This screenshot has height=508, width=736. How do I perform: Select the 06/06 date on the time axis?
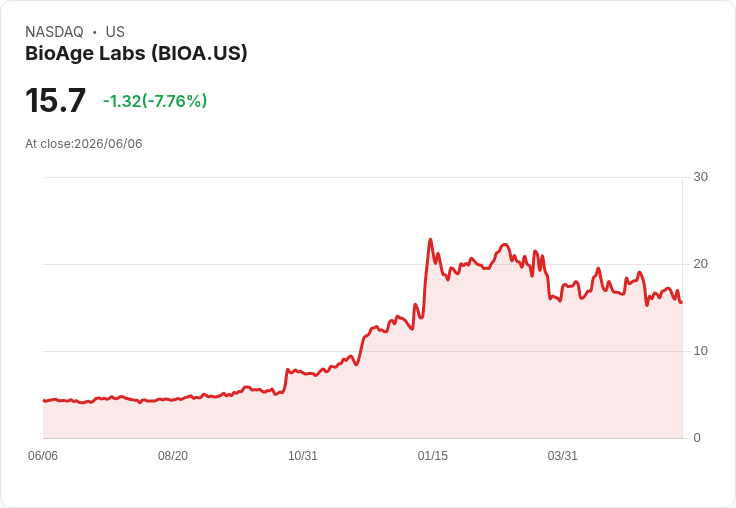click(x=43, y=456)
